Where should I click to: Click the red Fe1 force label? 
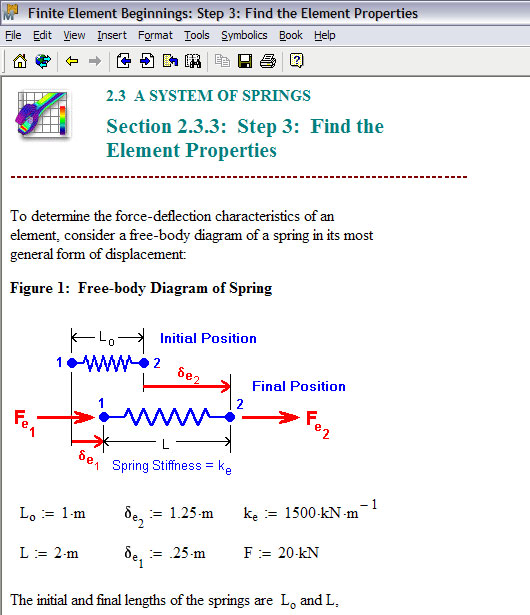pyautogui.click(x=25, y=423)
